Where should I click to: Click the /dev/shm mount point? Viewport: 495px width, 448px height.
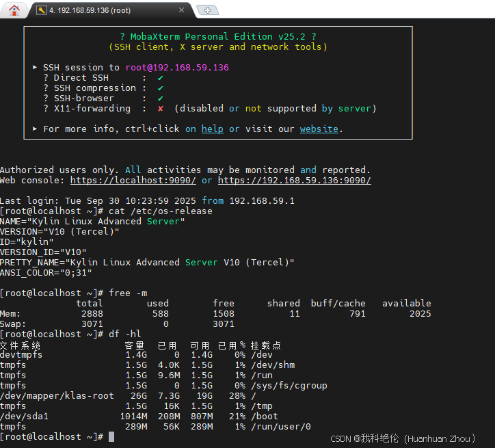tap(273, 365)
